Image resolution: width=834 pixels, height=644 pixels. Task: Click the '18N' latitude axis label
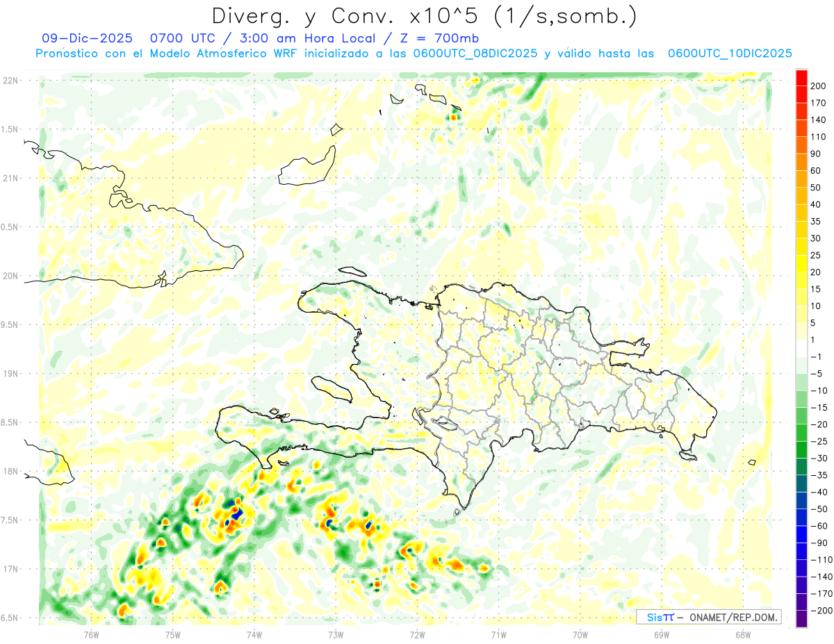point(11,471)
